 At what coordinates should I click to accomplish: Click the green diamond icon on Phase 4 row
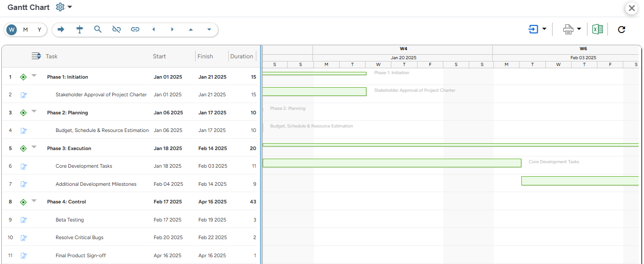click(x=24, y=202)
